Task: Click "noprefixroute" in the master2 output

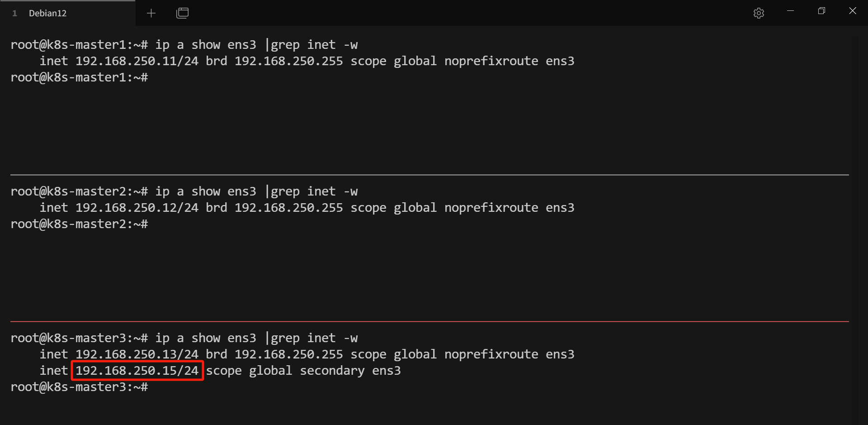Action: click(x=491, y=208)
